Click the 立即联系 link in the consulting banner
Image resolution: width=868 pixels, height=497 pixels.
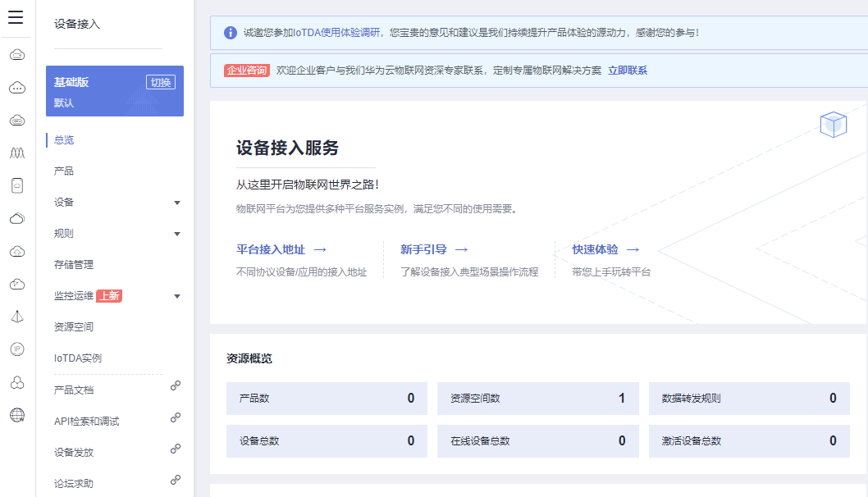coord(628,70)
